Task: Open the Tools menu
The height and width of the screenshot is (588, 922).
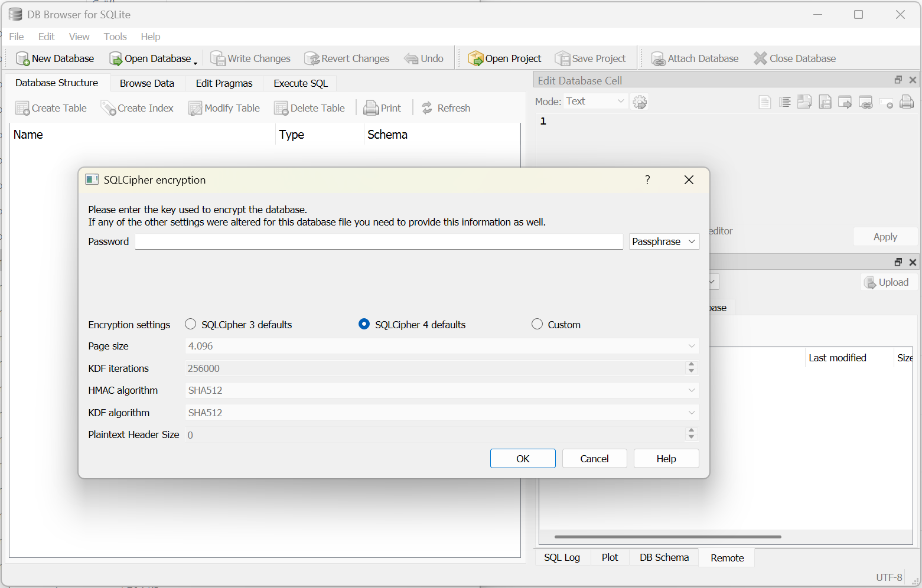Action: 115,37
